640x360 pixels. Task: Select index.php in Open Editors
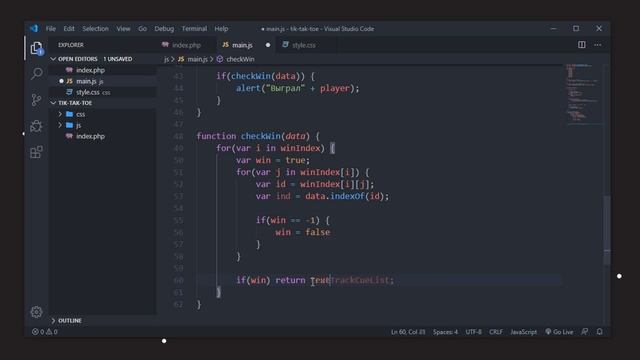point(90,70)
